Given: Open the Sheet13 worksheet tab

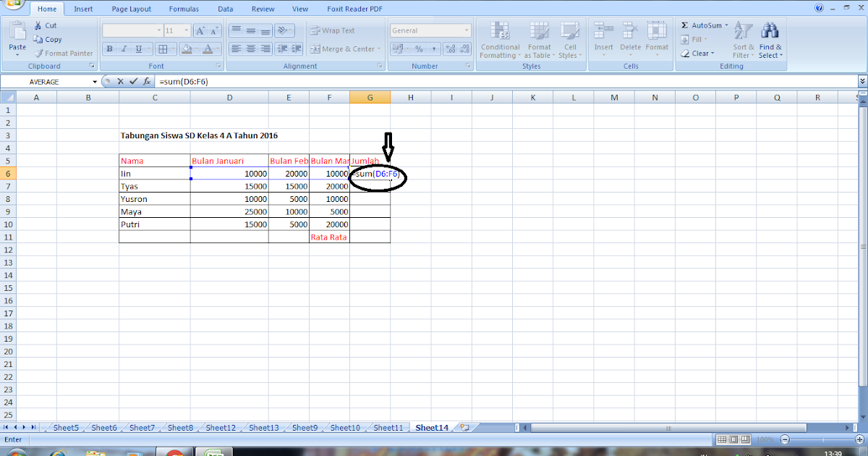Looking at the screenshot, I should tap(263, 427).
